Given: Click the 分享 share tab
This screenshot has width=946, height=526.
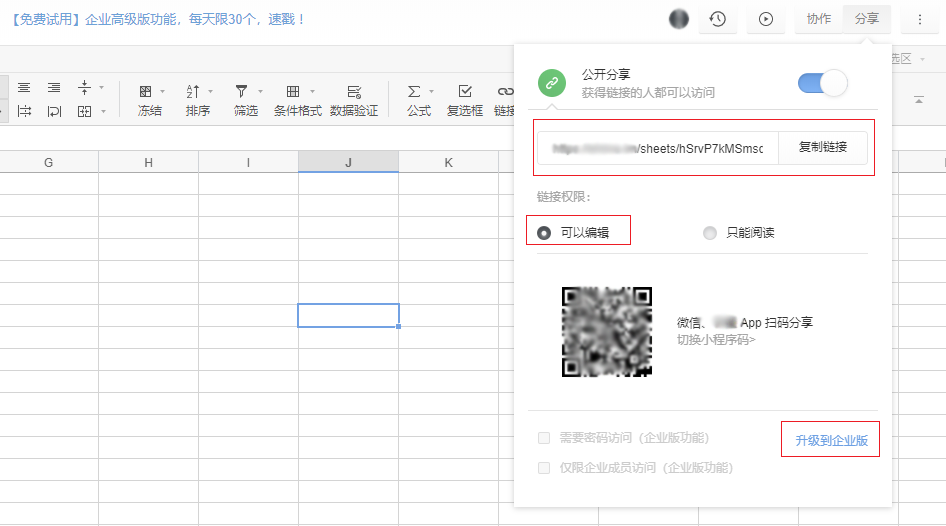Looking at the screenshot, I should (x=866, y=19).
